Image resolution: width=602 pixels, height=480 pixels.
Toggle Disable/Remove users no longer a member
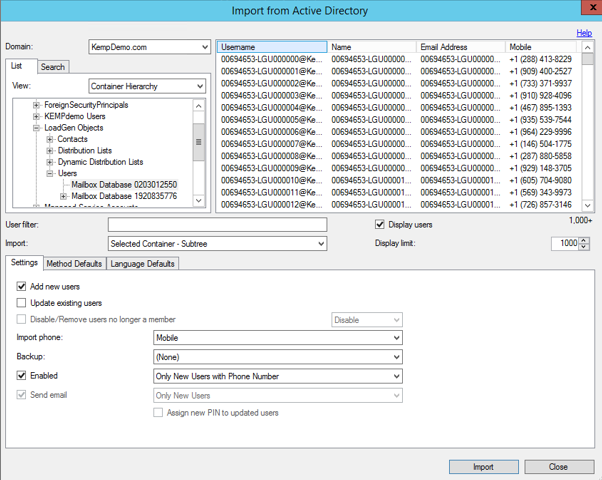pyautogui.click(x=22, y=319)
